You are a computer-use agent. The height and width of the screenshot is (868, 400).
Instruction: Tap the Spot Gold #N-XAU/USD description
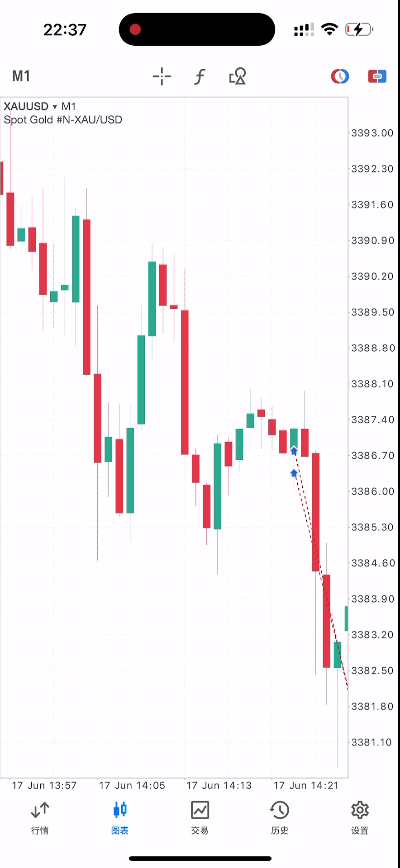coord(63,120)
